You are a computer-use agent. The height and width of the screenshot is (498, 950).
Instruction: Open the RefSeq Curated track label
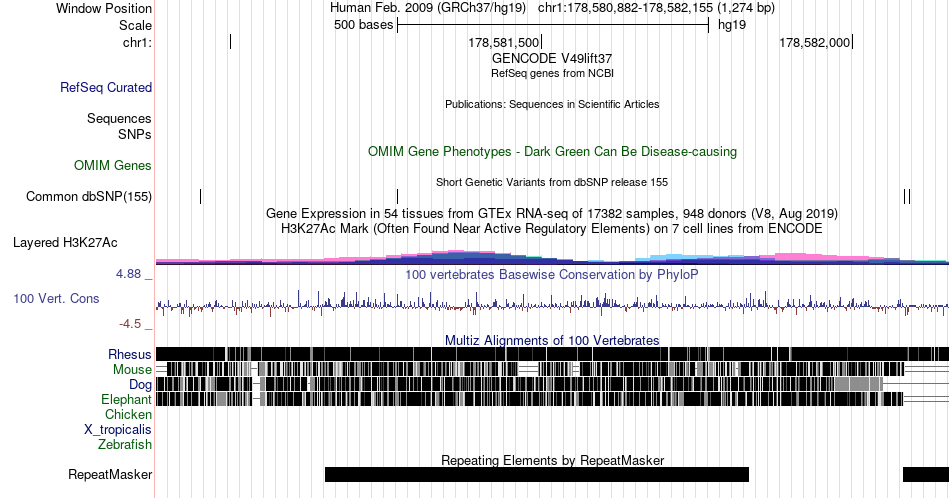pos(106,87)
